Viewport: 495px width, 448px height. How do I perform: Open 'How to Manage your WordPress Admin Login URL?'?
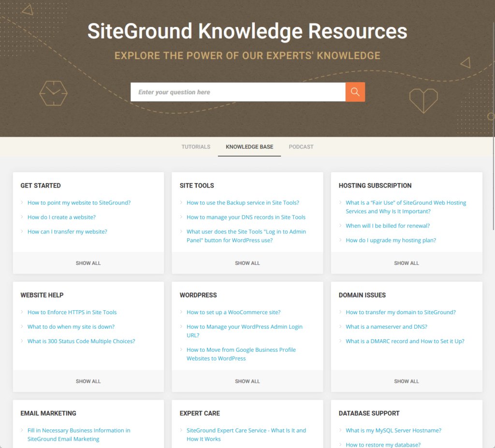(244, 331)
